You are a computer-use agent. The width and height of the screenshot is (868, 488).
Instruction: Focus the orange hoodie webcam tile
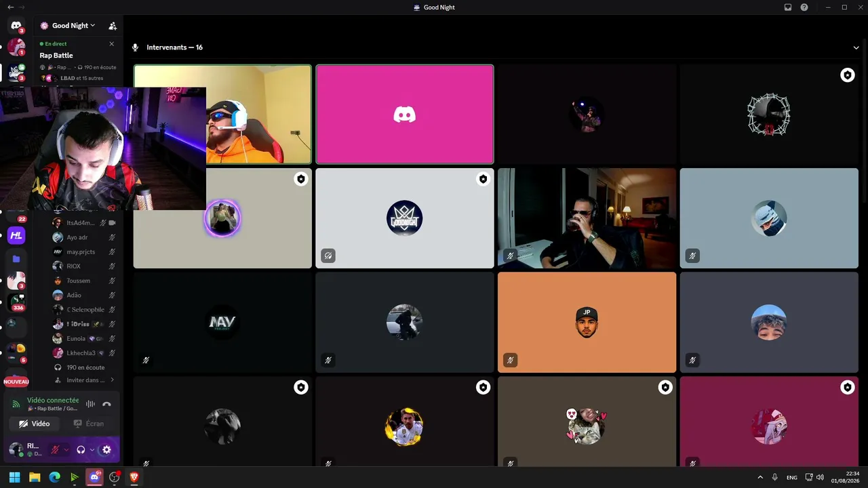click(x=258, y=115)
